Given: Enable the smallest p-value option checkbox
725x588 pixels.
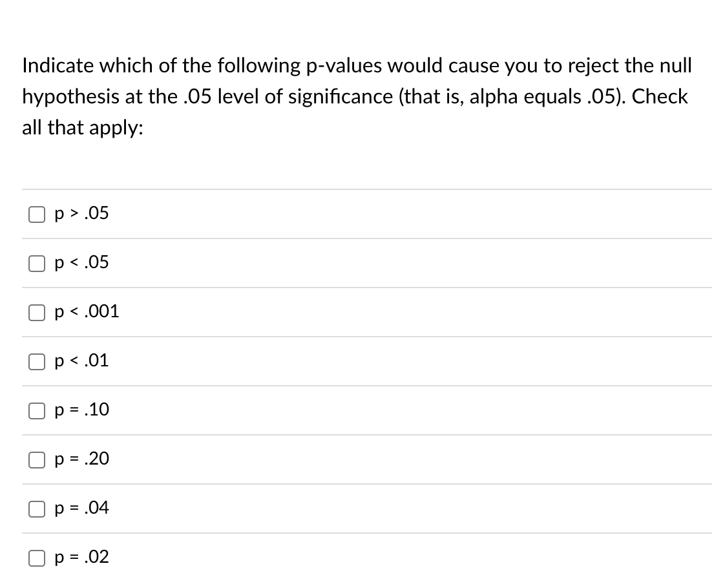Looking at the screenshot, I should (x=36, y=312).
